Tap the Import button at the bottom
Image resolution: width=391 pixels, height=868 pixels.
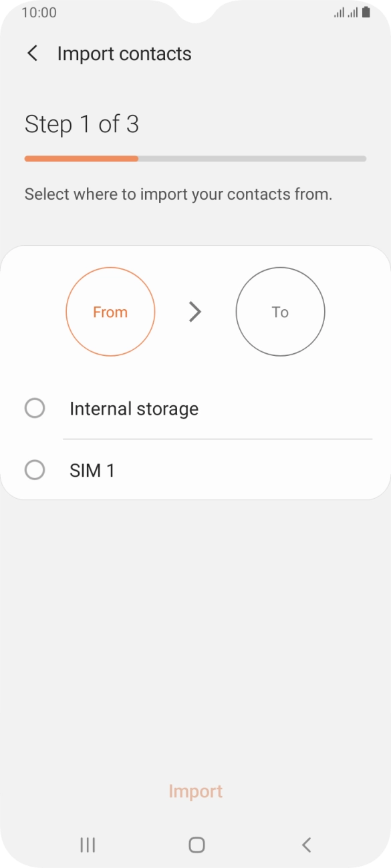(196, 791)
